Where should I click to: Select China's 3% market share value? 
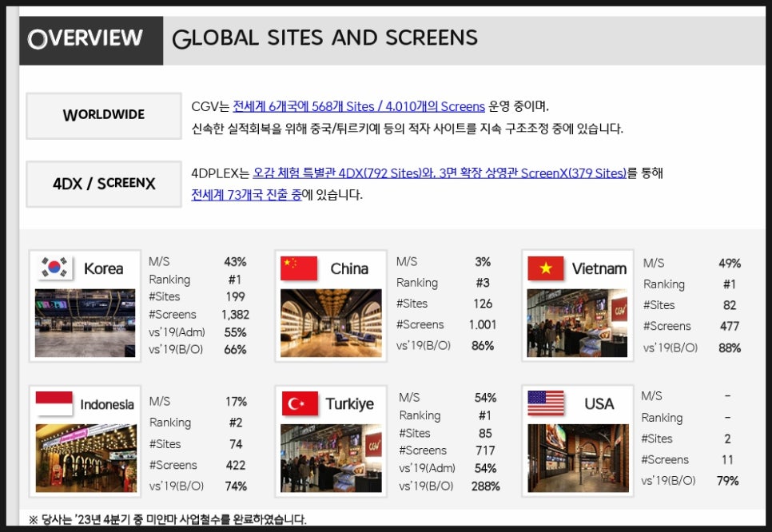click(483, 262)
